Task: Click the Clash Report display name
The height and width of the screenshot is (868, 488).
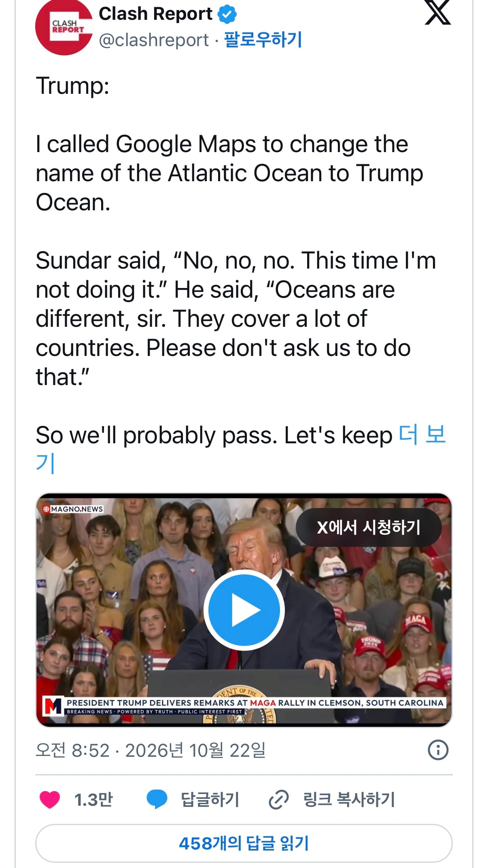Action: 155,14
